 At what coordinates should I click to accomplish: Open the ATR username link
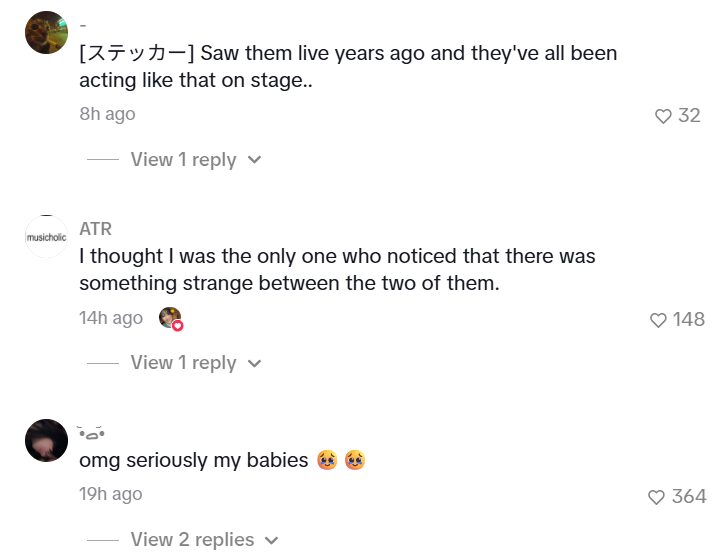pyautogui.click(x=96, y=229)
